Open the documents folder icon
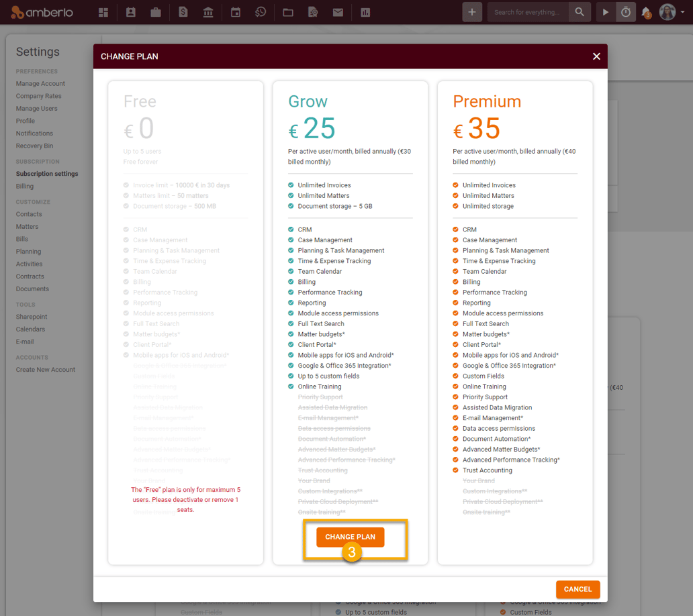 click(x=288, y=12)
